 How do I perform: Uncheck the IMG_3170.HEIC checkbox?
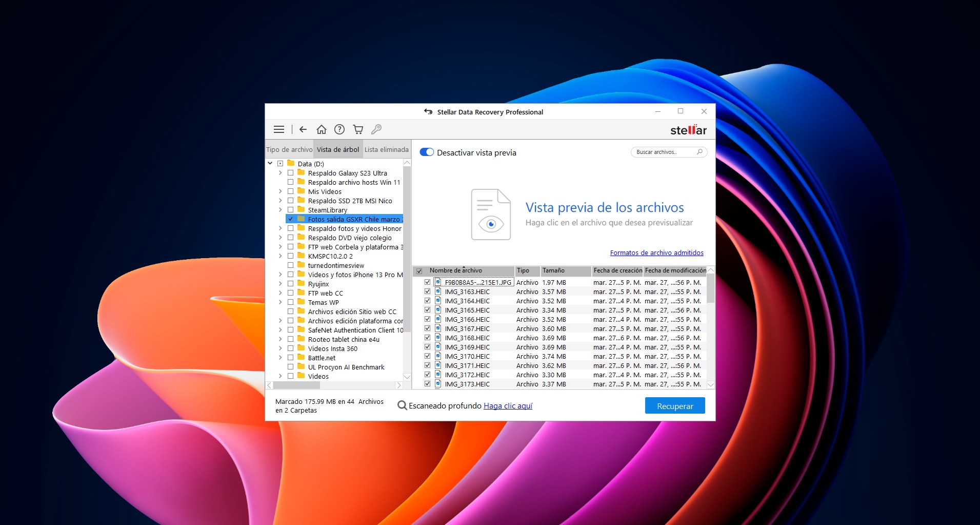point(427,356)
